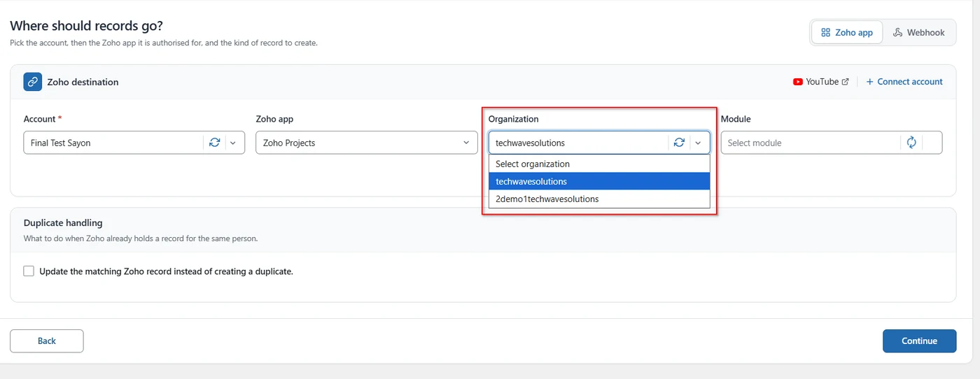Screen dimensions: 980x379
Task: Refresh the Account list icon
Action: coord(214,143)
